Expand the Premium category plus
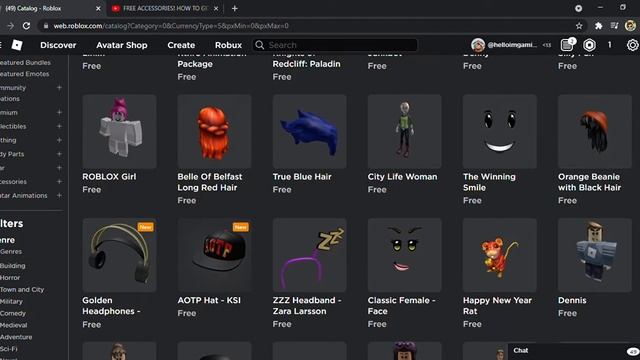The image size is (640, 360). point(59,112)
